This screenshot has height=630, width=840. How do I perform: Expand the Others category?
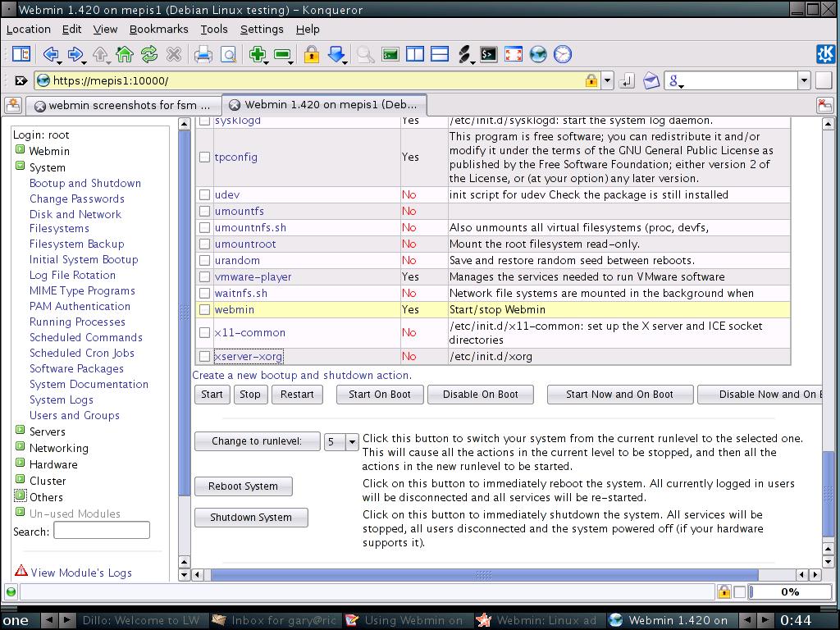20,495
